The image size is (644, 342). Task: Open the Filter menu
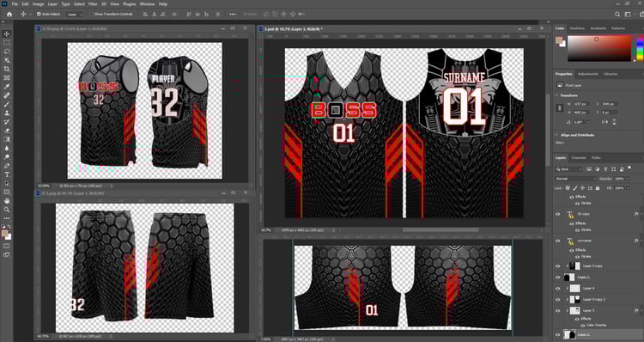[93, 3]
